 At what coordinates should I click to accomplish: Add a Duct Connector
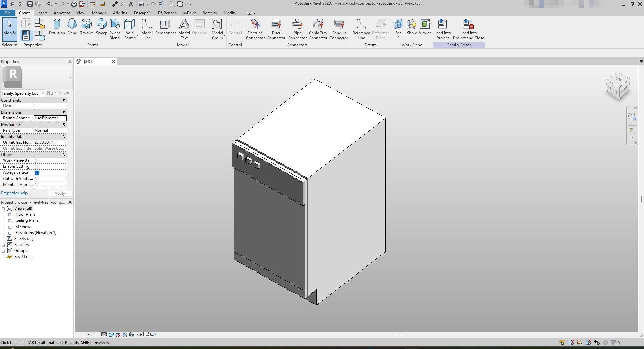[x=276, y=29]
